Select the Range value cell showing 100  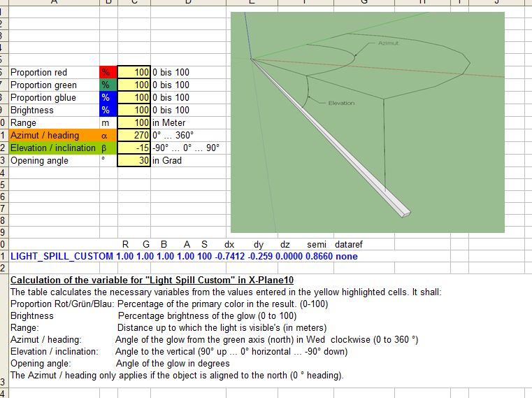(x=134, y=122)
